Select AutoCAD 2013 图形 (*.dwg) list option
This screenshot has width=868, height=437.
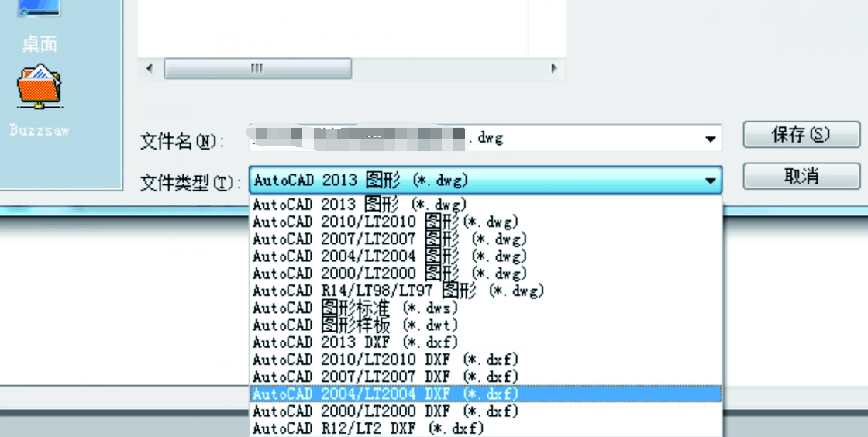coord(486,204)
